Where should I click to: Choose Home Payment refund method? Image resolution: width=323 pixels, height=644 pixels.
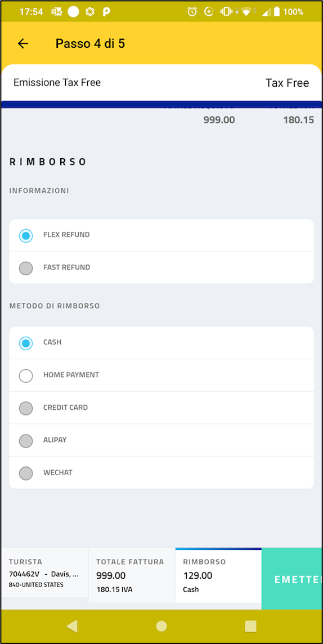tap(161, 375)
